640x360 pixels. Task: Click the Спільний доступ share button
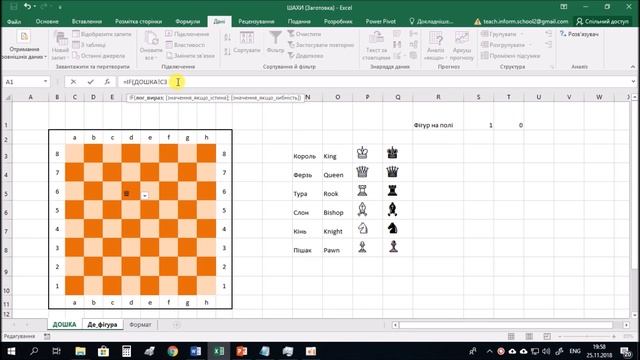[x=602, y=21]
